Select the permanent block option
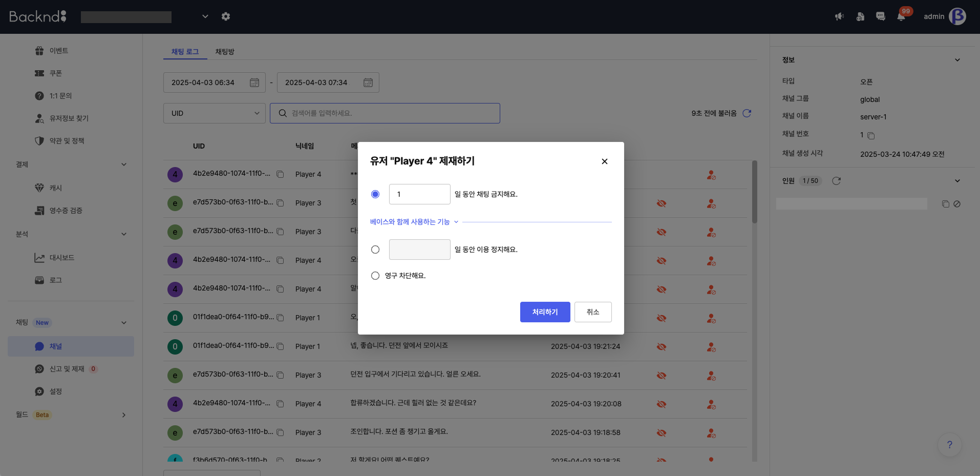 click(x=375, y=276)
